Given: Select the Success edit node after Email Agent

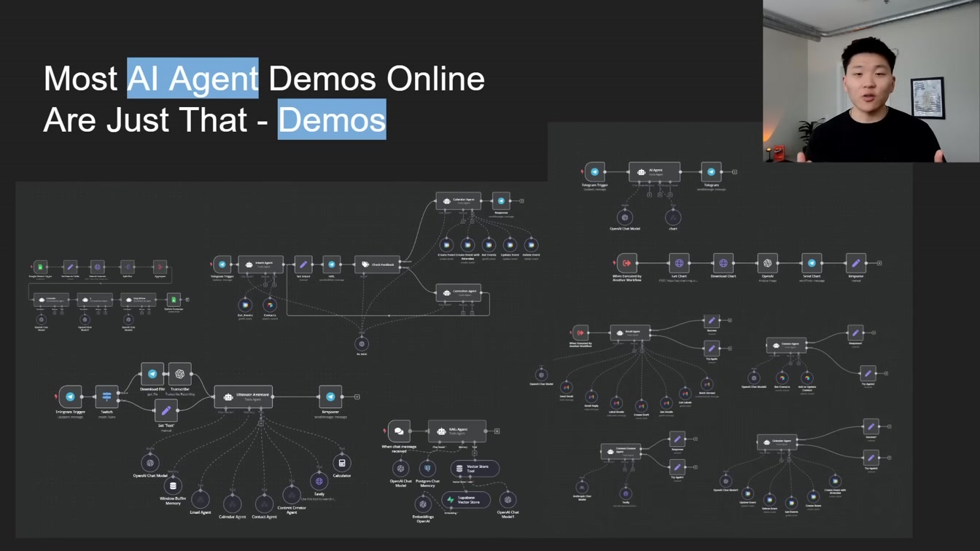Looking at the screenshot, I should (x=712, y=321).
